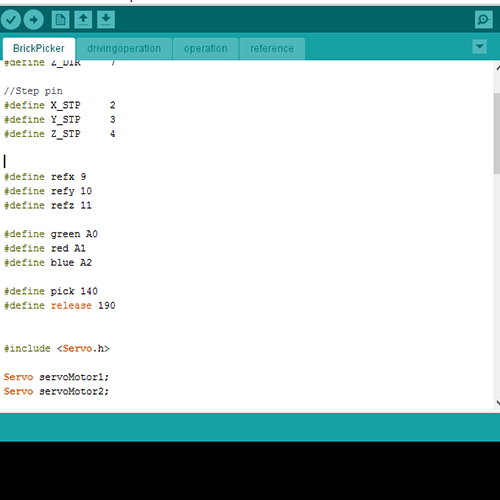Click the "#define refx 9" line
Viewport: 500px width, 500px height.
[x=45, y=177]
